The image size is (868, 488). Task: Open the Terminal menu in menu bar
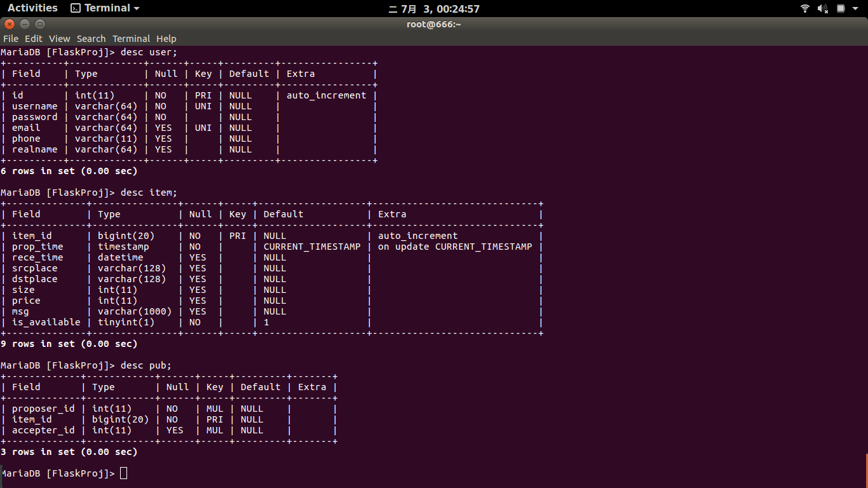coord(131,39)
